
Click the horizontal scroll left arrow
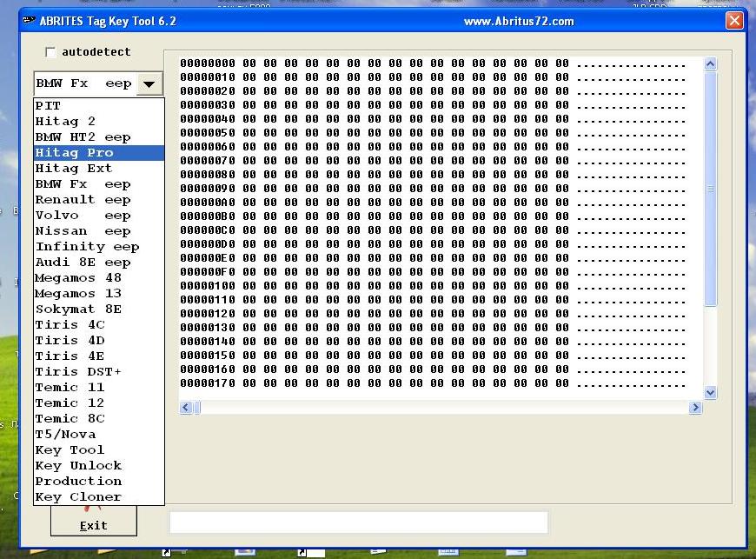(186, 408)
